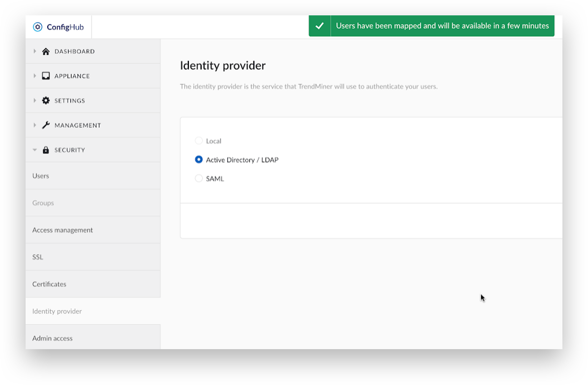Screen dimensions: 588x385
Task: Open the Users menu item
Action: [x=93, y=176]
